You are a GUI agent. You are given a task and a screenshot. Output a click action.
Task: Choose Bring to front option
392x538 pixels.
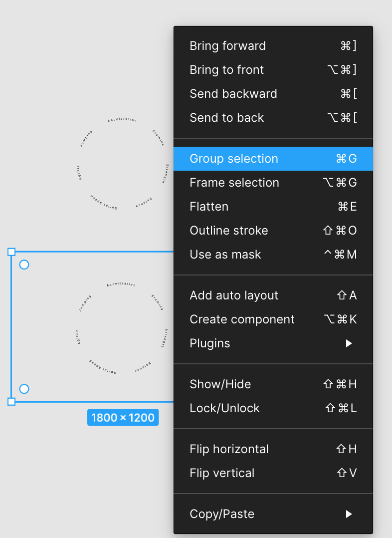pyautogui.click(x=226, y=70)
